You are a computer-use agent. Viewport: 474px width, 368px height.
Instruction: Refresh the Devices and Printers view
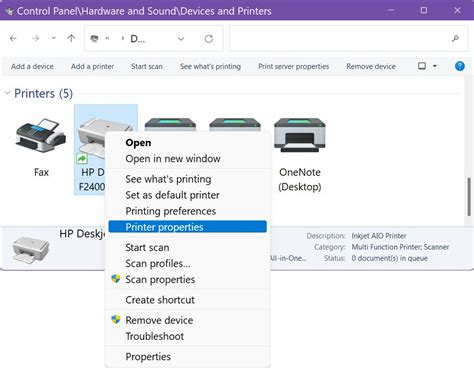(209, 39)
